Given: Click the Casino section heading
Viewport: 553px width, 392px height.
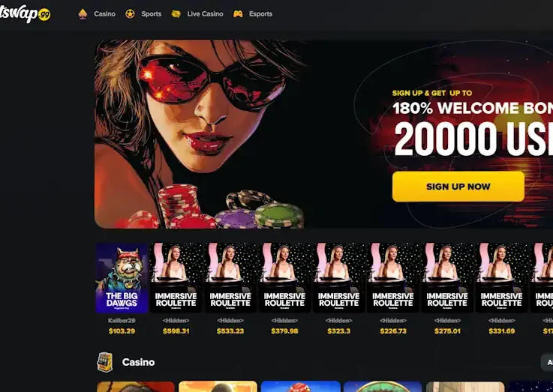Looking at the screenshot, I should (x=138, y=362).
